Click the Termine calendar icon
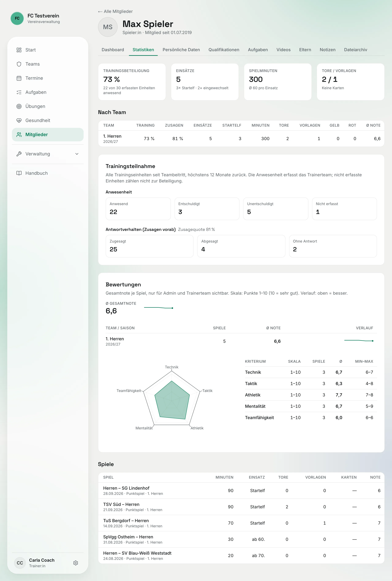 point(19,78)
